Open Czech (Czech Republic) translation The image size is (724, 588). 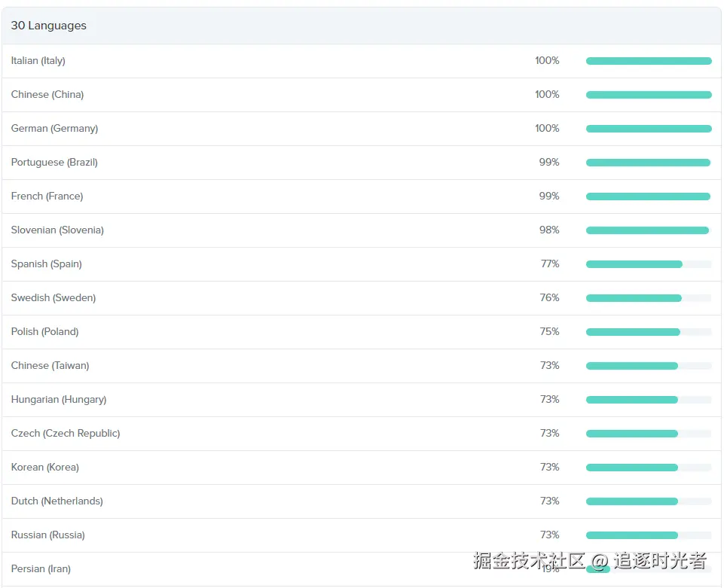coord(66,434)
